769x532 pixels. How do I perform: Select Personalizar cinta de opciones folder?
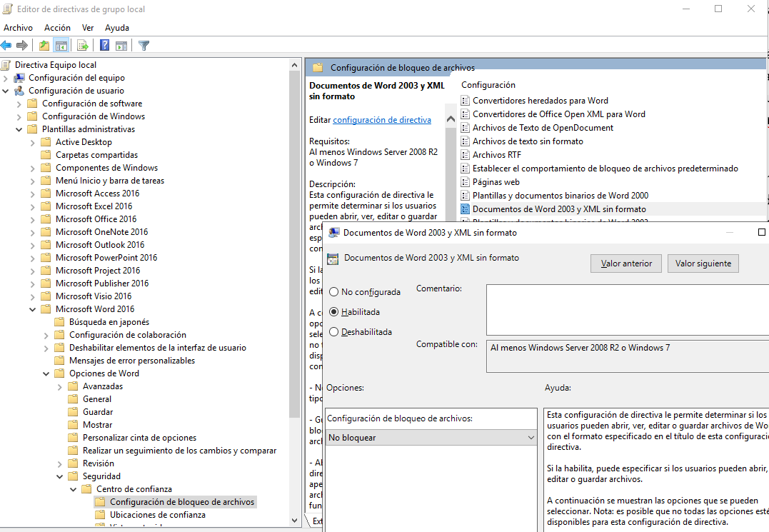pyautogui.click(x=139, y=437)
